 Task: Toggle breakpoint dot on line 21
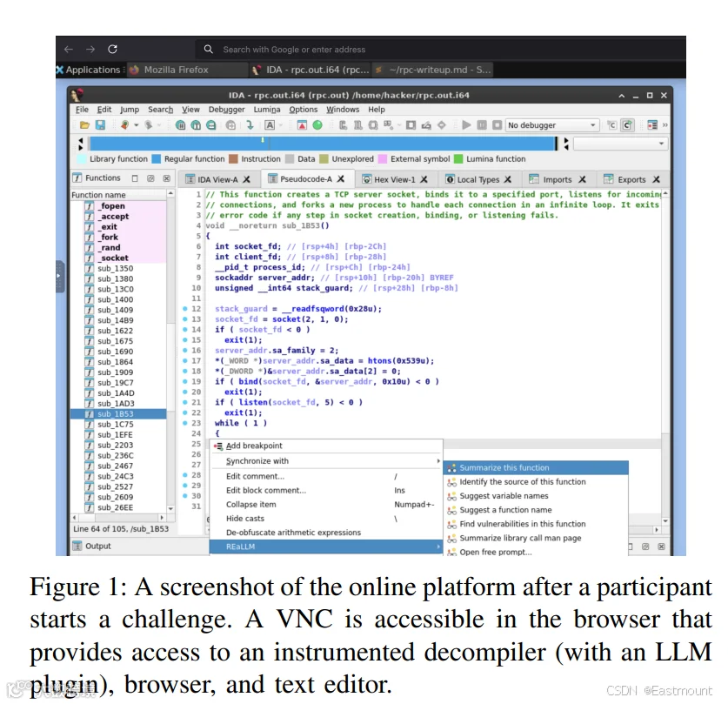[x=184, y=402]
